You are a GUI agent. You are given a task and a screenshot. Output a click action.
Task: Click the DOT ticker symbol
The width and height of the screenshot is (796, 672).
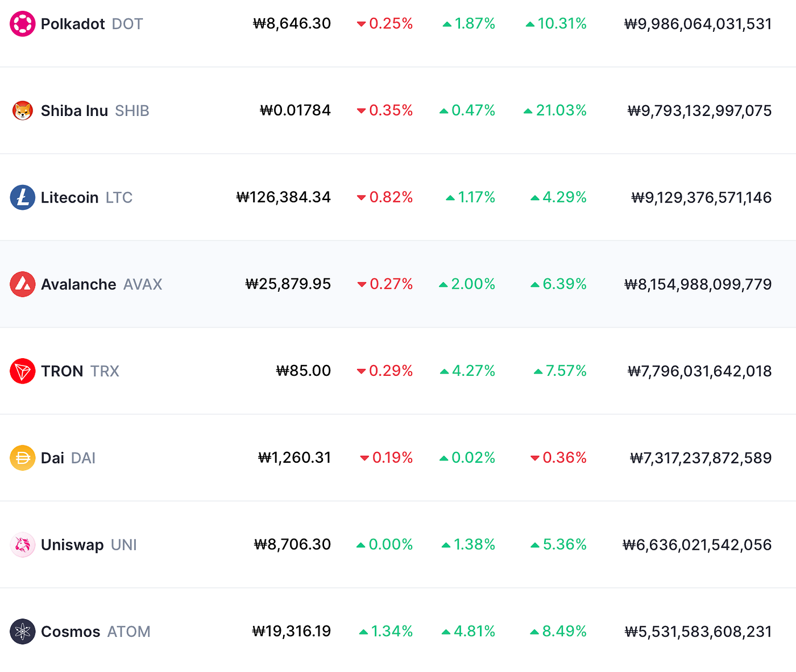[127, 24]
